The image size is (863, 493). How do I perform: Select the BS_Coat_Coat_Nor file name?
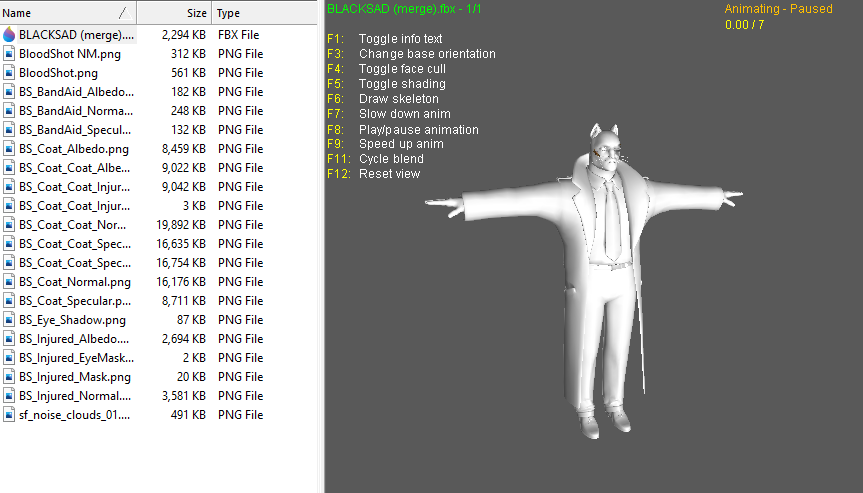pyautogui.click(x=72, y=224)
